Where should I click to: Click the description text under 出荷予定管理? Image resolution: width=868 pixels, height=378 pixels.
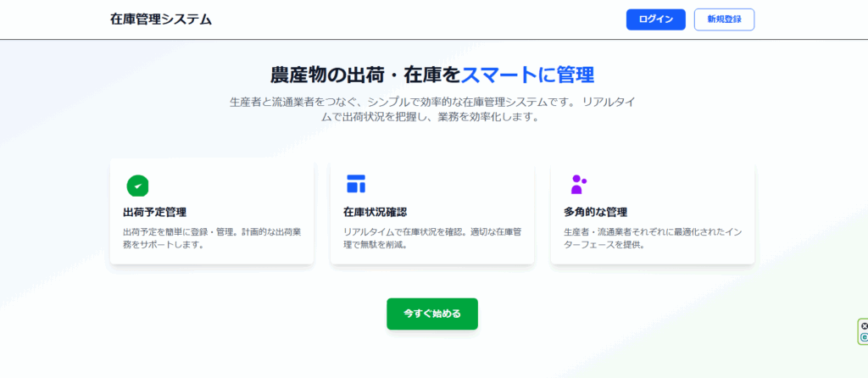click(x=212, y=238)
